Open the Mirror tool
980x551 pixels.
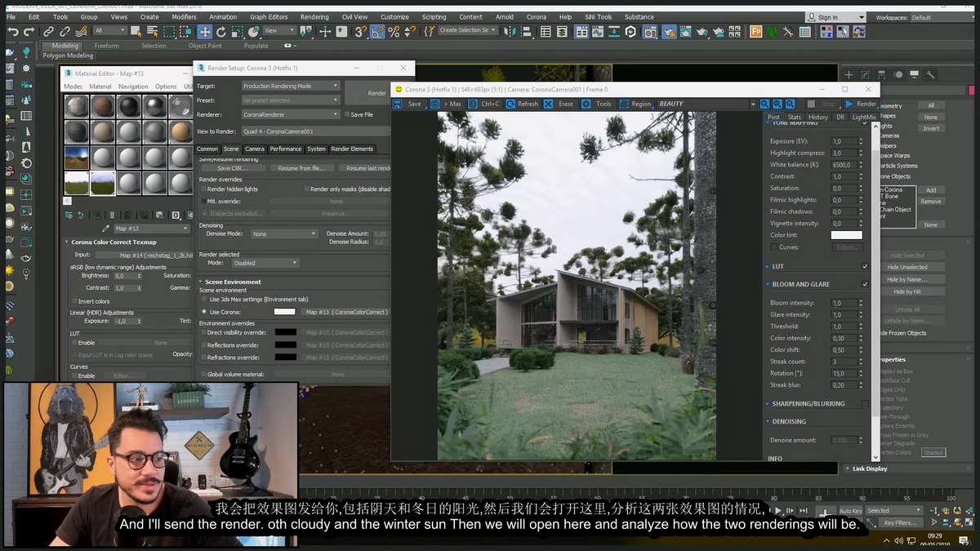click(509, 31)
